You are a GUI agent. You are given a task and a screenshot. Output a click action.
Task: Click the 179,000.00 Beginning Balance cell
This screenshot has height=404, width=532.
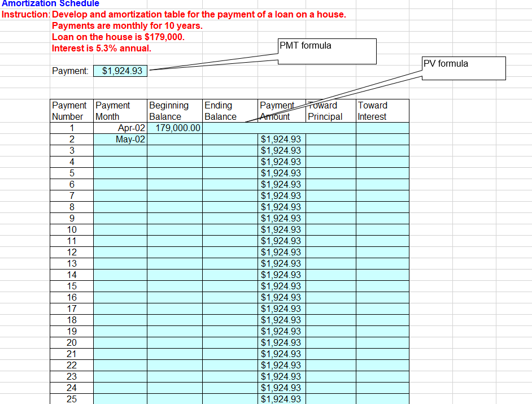173,128
